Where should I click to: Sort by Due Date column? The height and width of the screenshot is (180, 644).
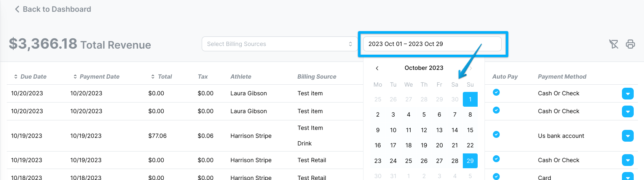[x=30, y=77]
